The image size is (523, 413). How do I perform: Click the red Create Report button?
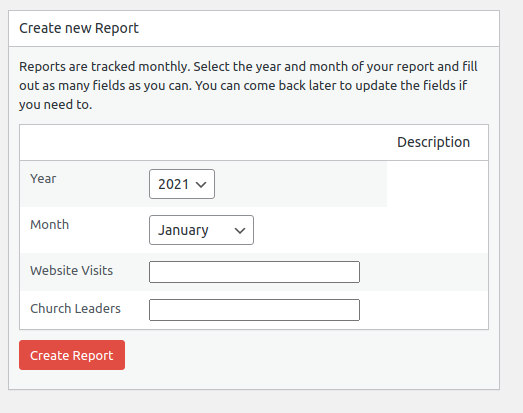coord(72,355)
